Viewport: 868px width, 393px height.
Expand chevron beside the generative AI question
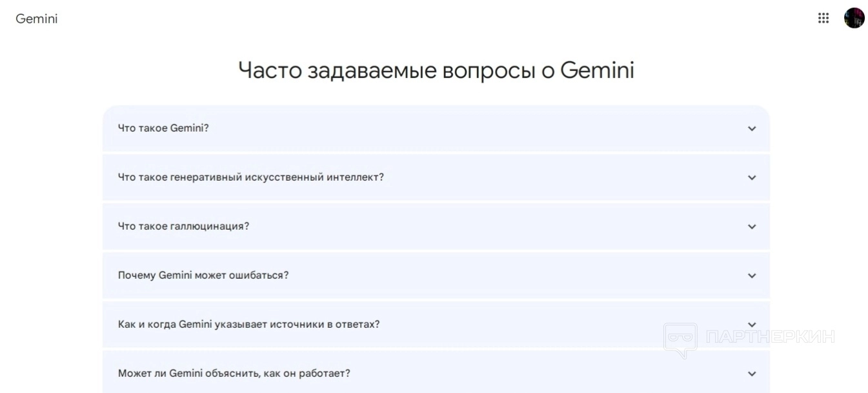click(751, 177)
